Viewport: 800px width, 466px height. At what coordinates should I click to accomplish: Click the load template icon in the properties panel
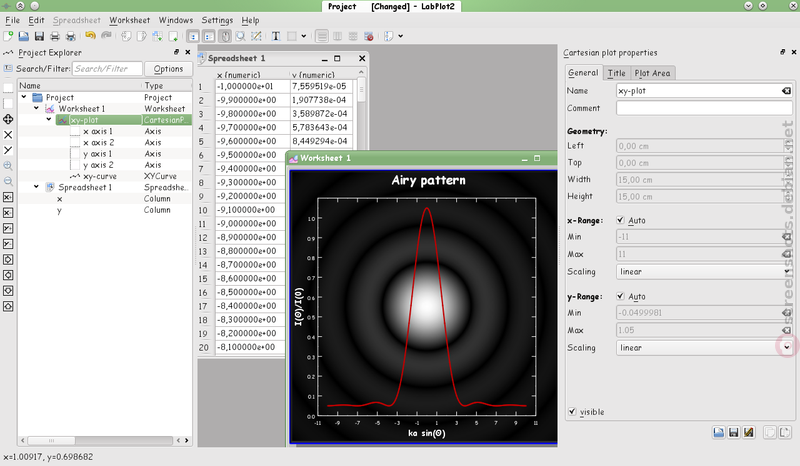[718, 432]
